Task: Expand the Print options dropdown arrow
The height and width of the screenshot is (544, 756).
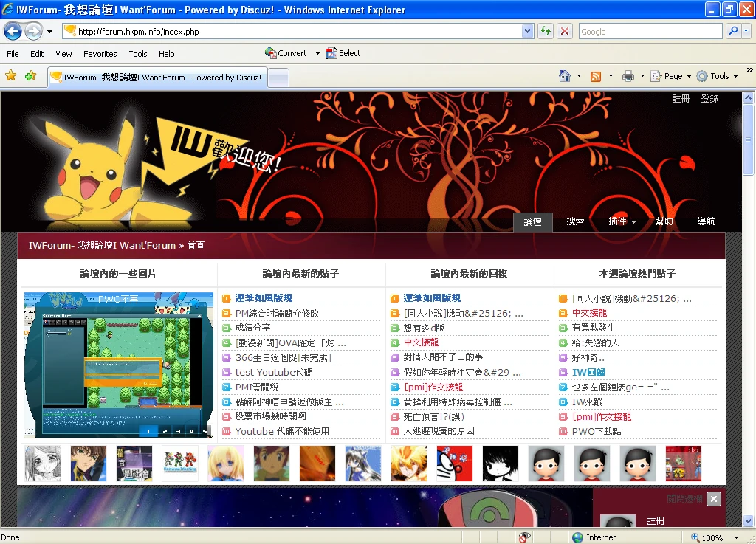Action: pos(642,76)
